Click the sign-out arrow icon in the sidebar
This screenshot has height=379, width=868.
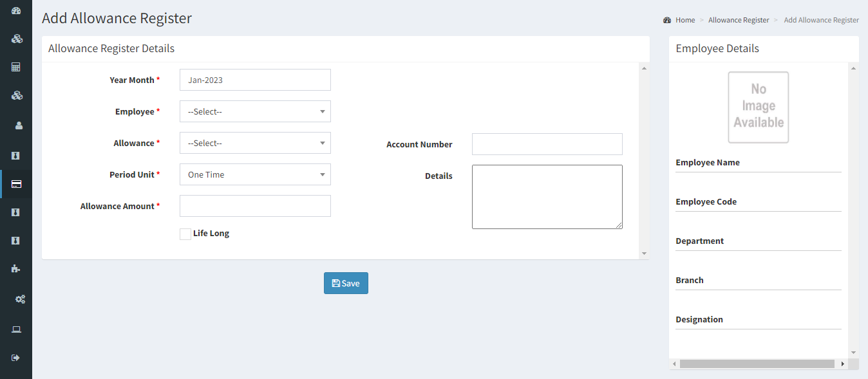point(16,358)
